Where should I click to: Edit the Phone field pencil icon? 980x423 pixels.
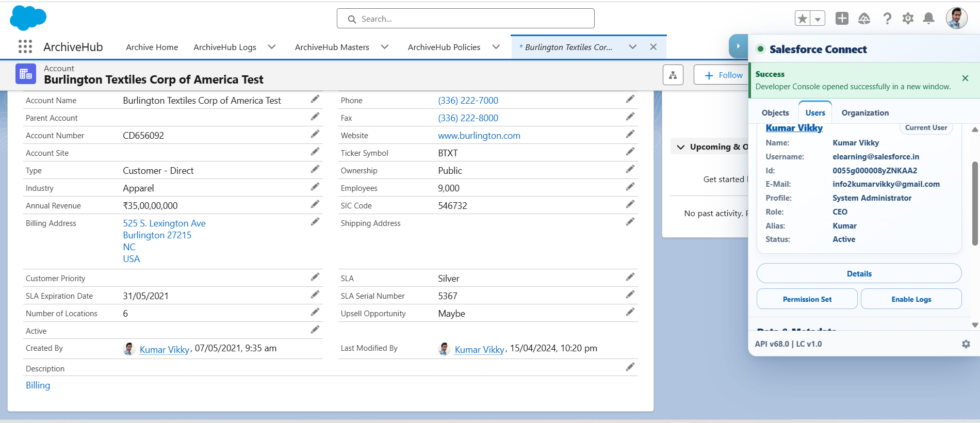pos(630,99)
